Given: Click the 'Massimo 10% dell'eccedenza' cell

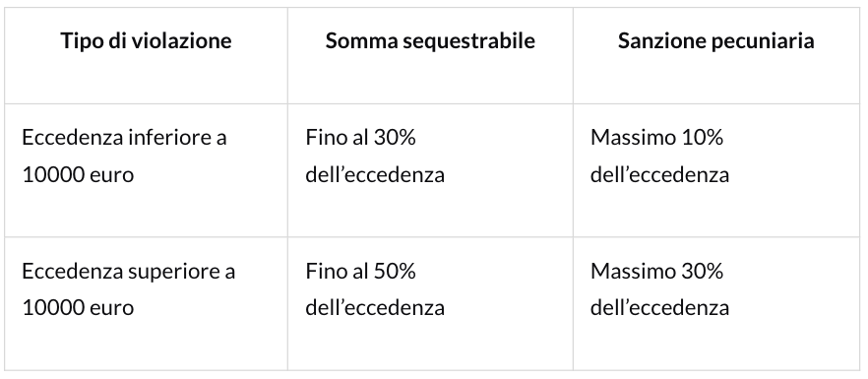Looking at the screenshot, I should point(716,170).
